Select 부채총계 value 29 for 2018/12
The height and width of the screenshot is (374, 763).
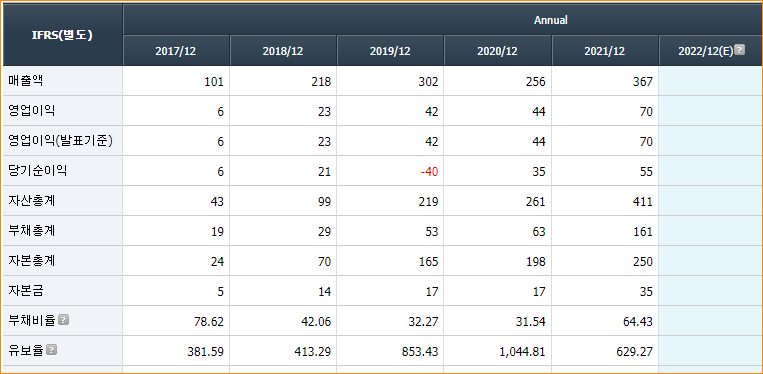tap(325, 232)
